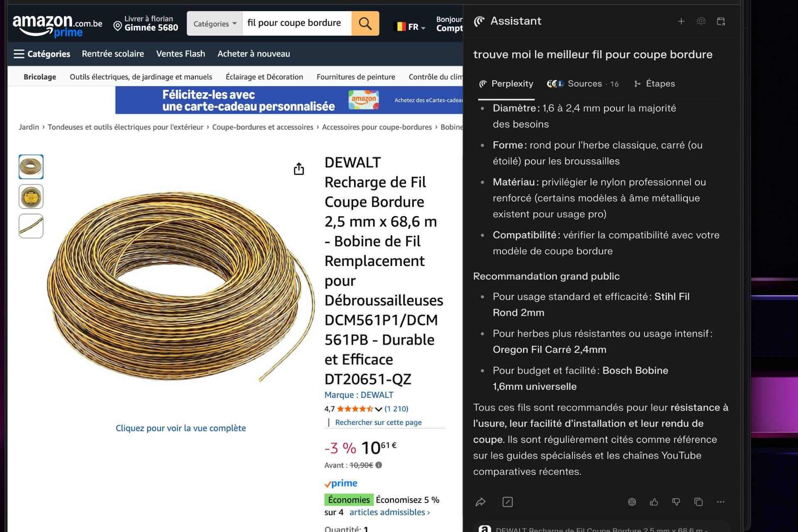Thumbs up the assistant answer
Image resolution: width=798 pixels, height=532 pixels.
(654, 502)
